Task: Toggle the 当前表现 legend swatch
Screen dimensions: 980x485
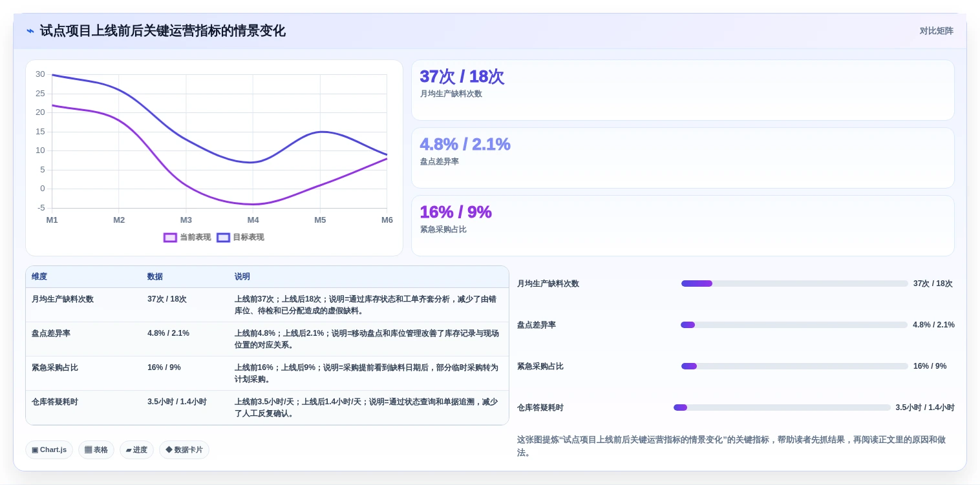Action: tap(170, 238)
